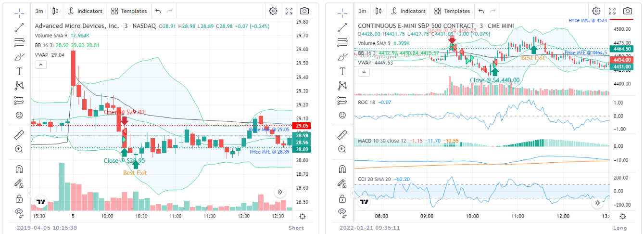Undo last action in AMD chart
Viewport: 644px width, 234px height.
(x=158, y=11)
